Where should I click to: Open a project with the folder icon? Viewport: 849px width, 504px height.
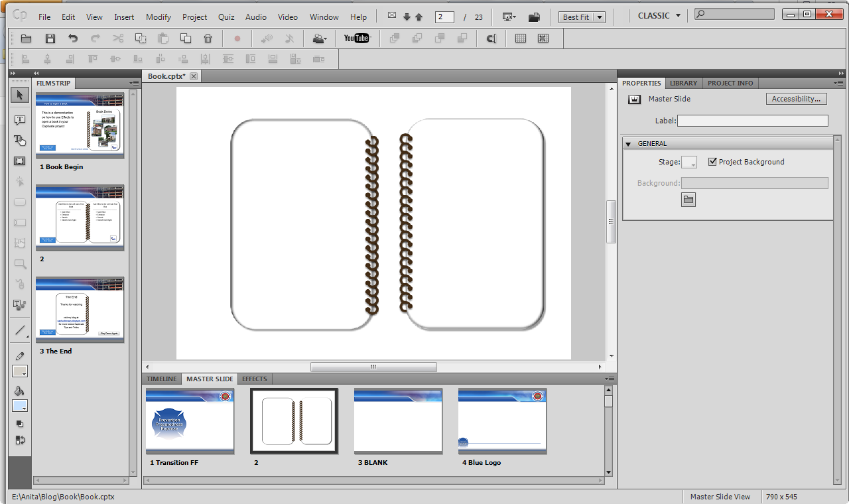coord(26,38)
